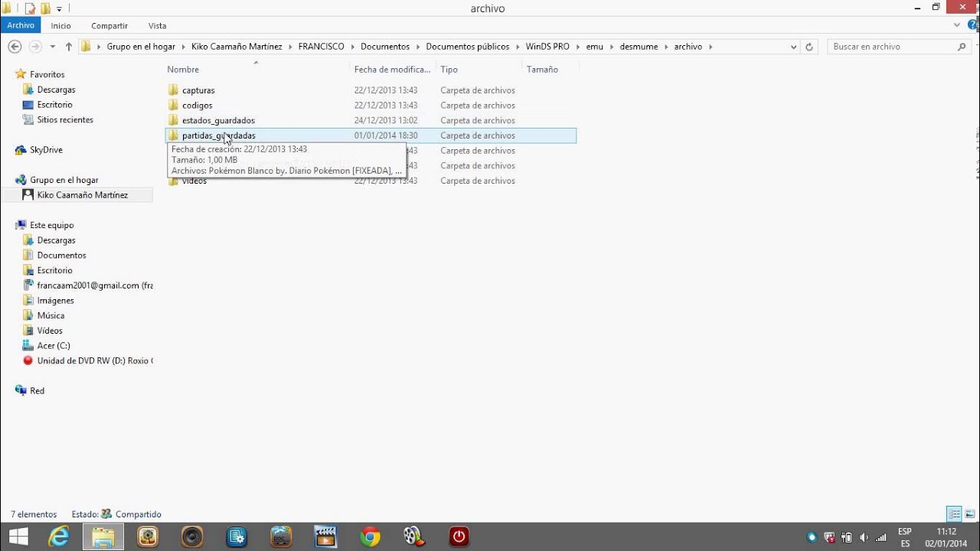The width and height of the screenshot is (980, 551).
Task: Open Descargas under Favoritos
Action: pyautogui.click(x=56, y=90)
